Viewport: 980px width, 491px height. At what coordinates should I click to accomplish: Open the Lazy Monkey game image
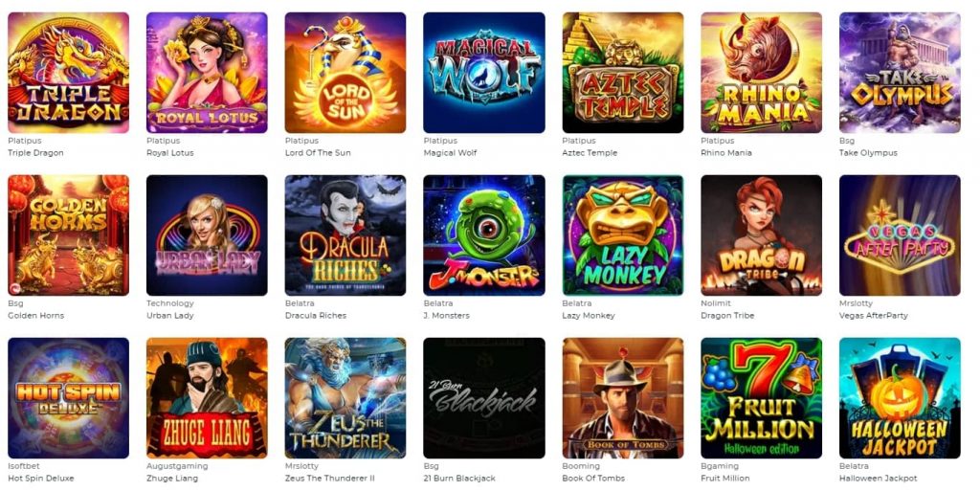[622, 234]
